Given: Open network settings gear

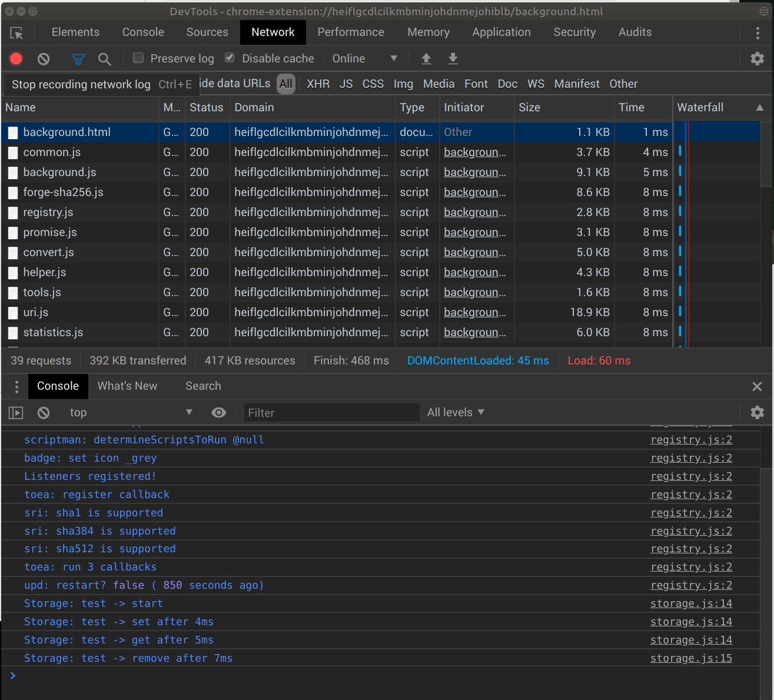Looking at the screenshot, I should [x=757, y=58].
